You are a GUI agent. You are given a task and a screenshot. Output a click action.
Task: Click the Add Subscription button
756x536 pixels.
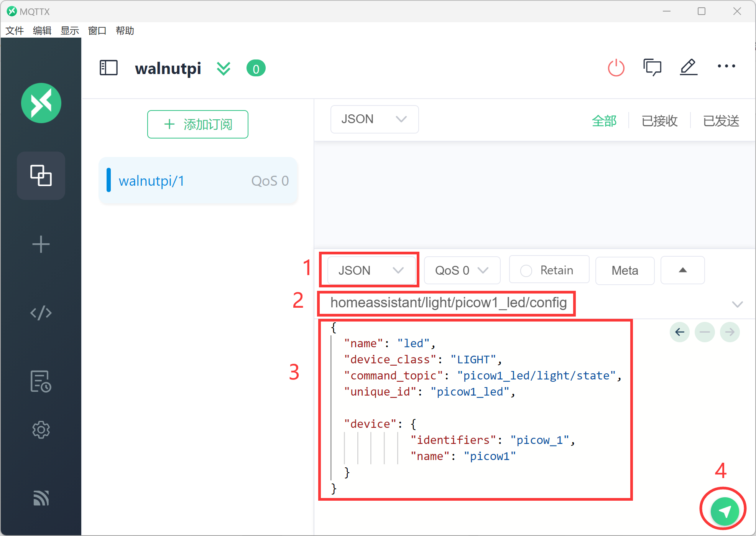coord(198,124)
